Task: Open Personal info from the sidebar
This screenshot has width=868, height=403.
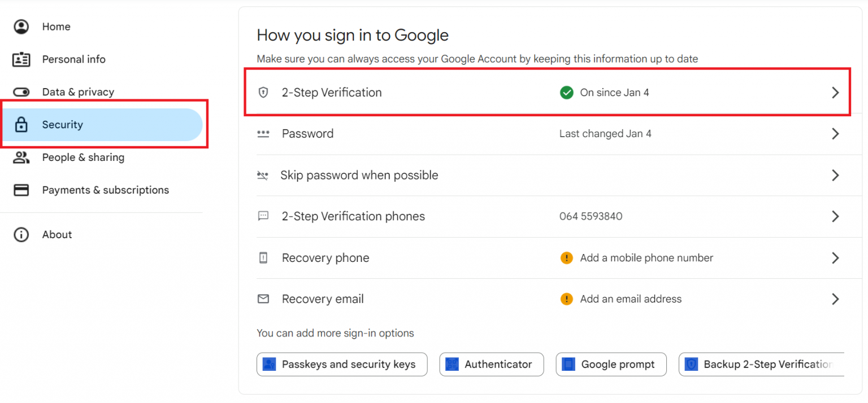Action: pyautogui.click(x=74, y=59)
